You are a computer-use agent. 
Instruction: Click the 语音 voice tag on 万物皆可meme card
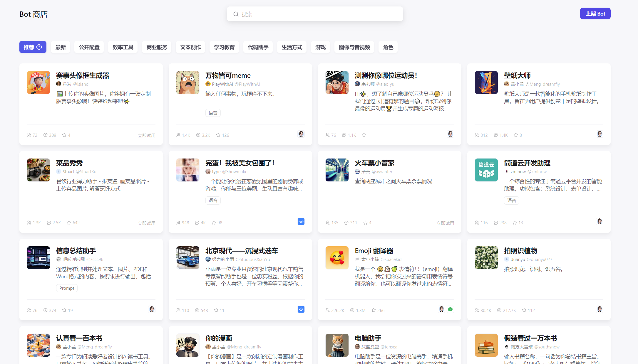213,113
